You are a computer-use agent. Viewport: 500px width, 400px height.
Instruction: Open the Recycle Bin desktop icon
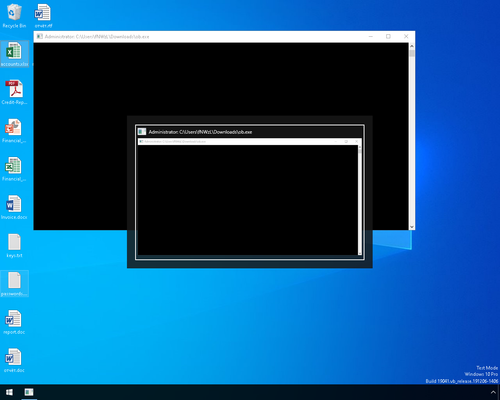14,16
